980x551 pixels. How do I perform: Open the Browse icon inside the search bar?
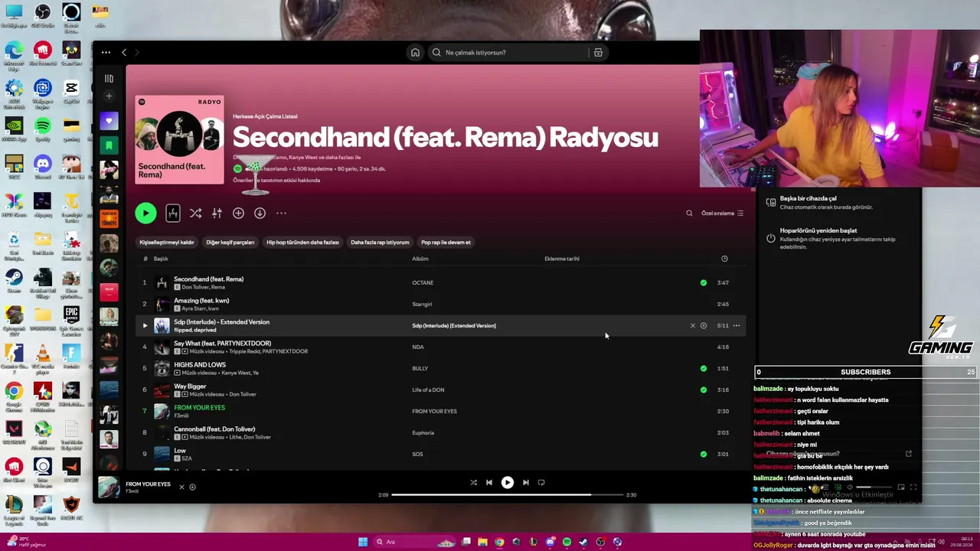598,53
